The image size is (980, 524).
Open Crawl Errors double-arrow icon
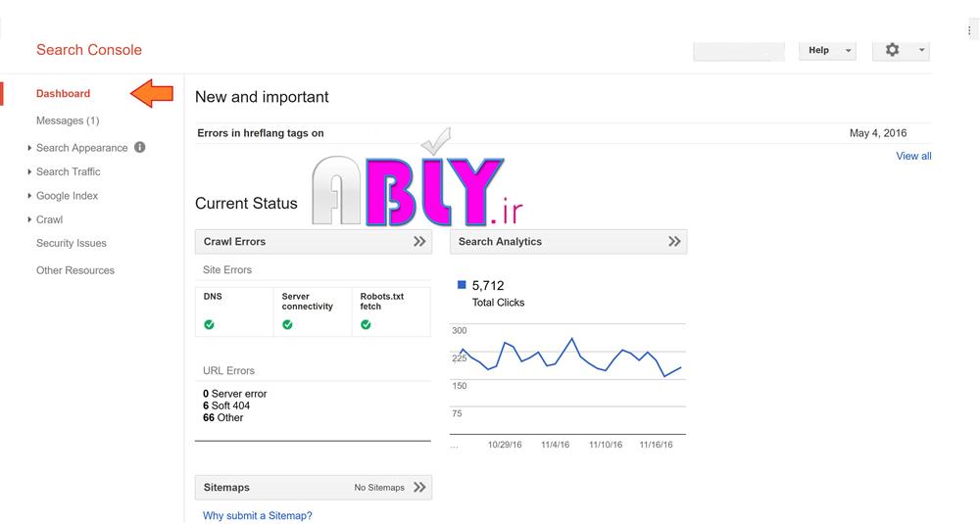(419, 242)
